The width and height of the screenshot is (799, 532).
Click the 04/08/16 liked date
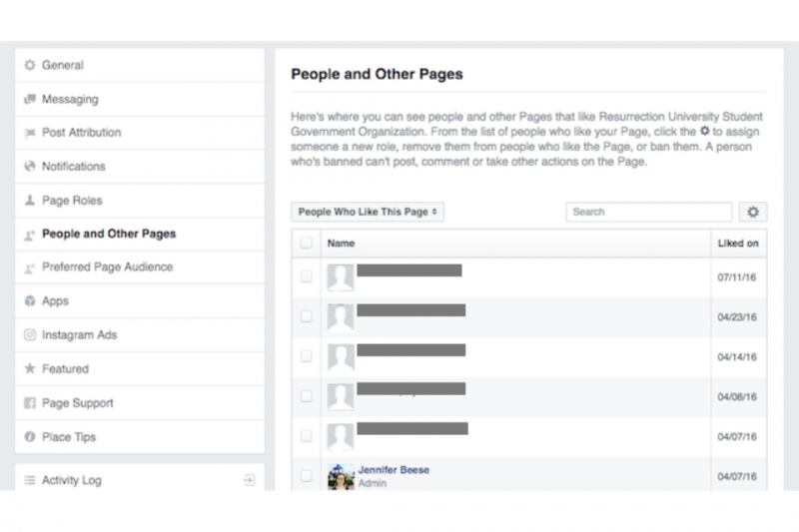[x=737, y=396]
